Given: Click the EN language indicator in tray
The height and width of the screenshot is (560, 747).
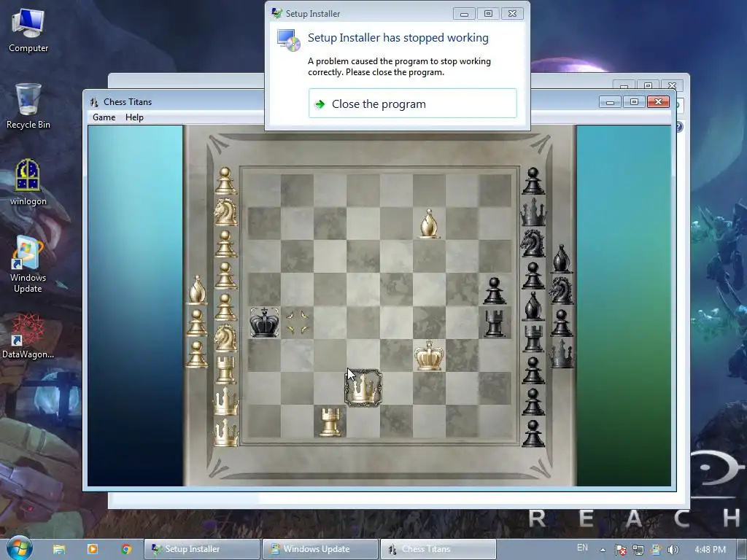Looking at the screenshot, I should (582, 548).
